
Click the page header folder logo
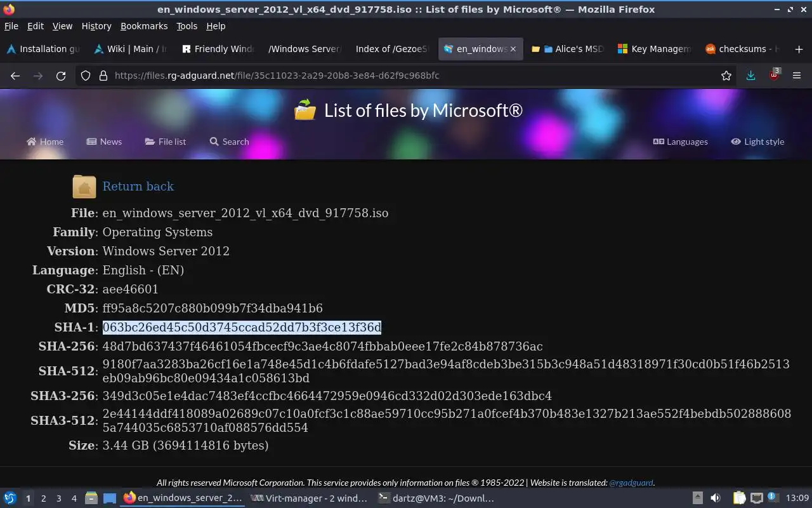tap(305, 110)
